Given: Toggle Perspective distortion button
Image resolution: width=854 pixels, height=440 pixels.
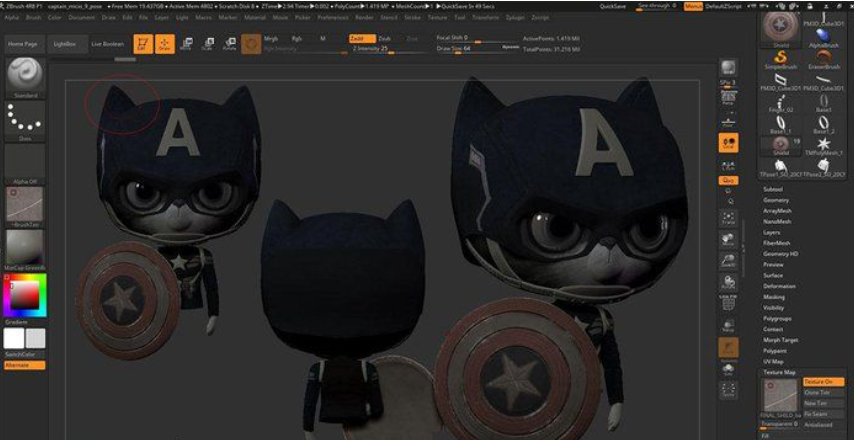Looking at the screenshot, I should coord(728,98).
